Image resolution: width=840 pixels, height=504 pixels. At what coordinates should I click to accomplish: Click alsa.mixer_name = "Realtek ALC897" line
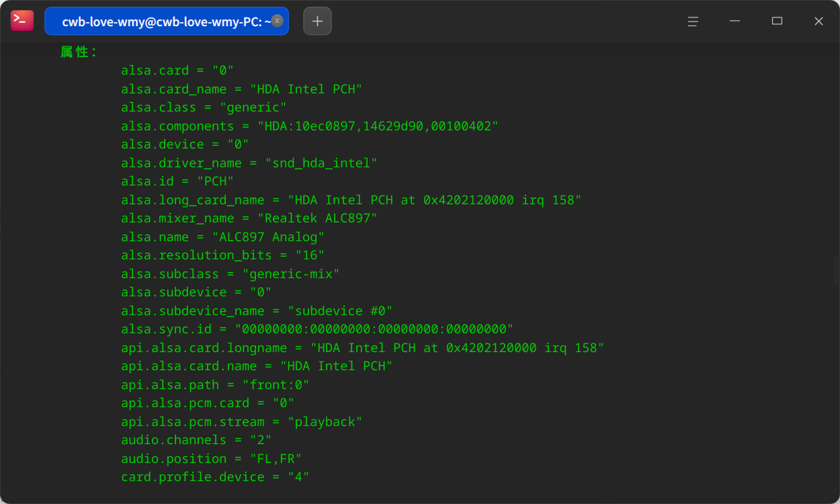pyautogui.click(x=249, y=218)
